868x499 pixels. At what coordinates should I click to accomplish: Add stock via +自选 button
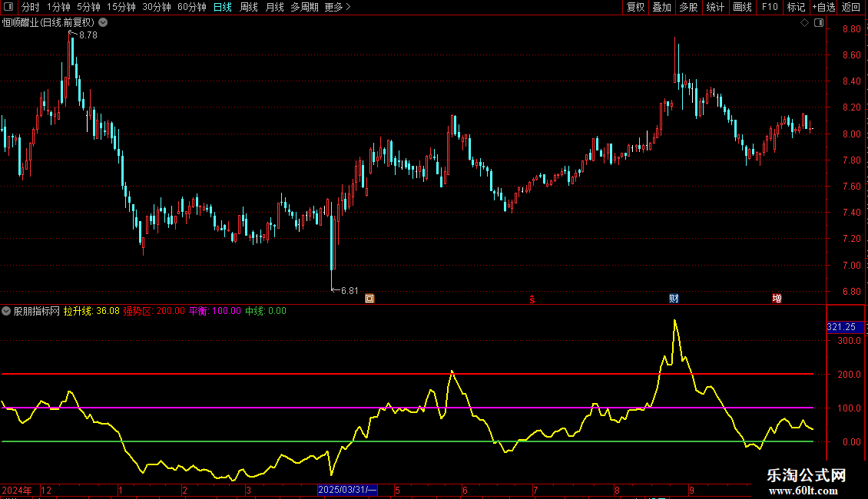tap(823, 7)
